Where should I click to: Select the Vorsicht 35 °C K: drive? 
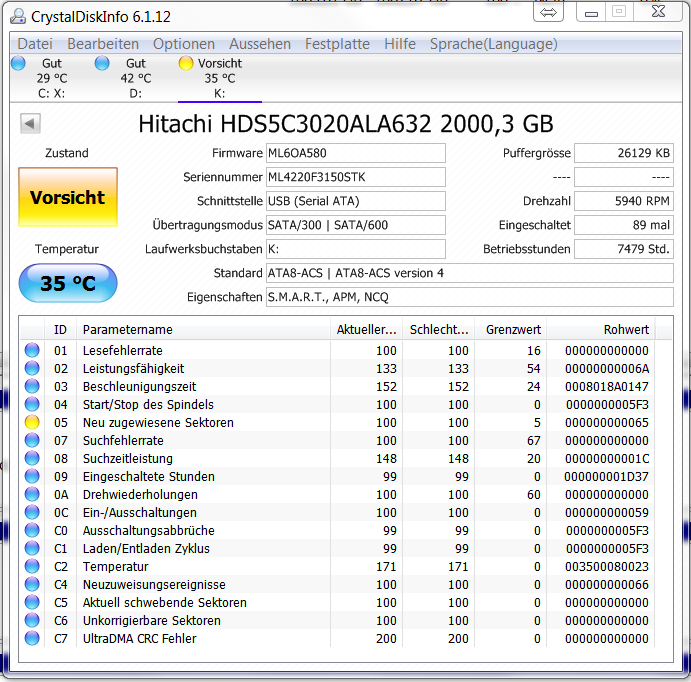click(219, 78)
